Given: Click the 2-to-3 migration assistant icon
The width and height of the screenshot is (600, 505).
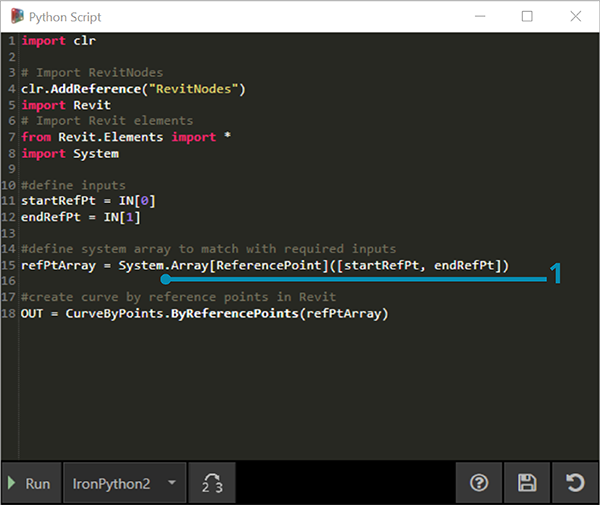Looking at the screenshot, I should point(212,483).
